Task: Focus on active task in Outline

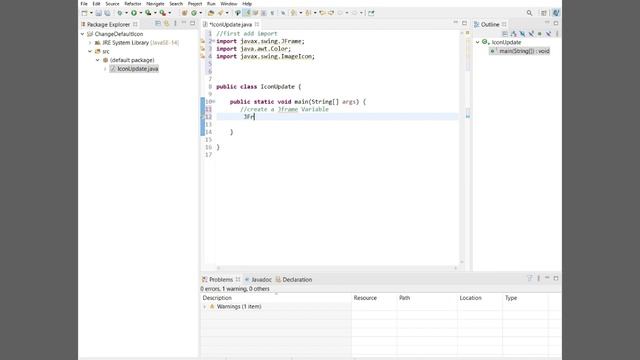Action: 505,34
